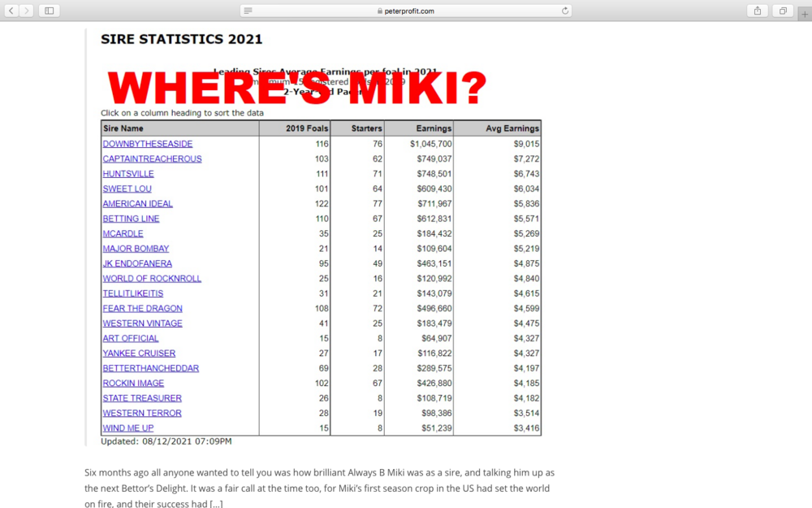Toggle the Safari sidebar button
812x508 pixels.
point(50,11)
